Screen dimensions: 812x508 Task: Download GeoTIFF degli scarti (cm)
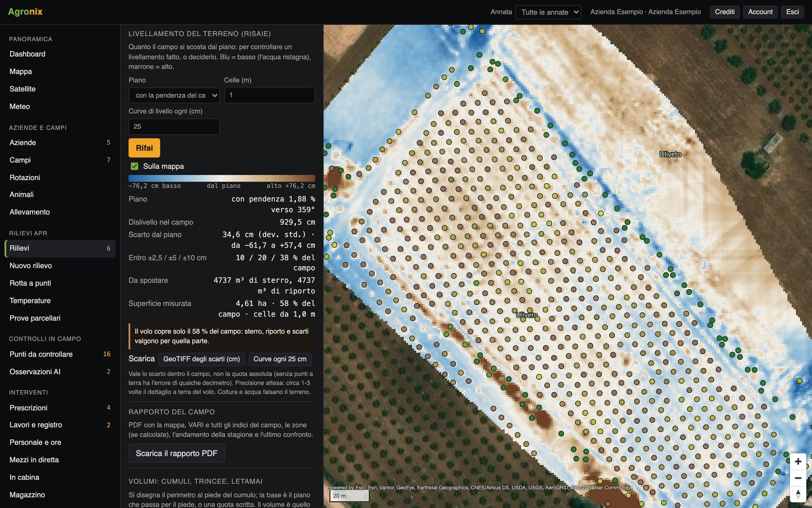tap(201, 359)
